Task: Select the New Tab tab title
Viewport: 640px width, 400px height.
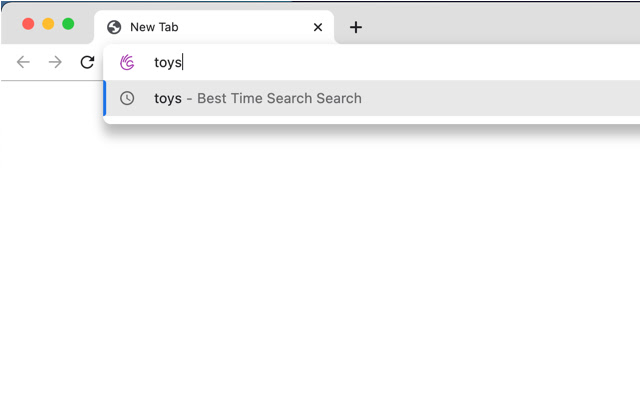Action: pyautogui.click(x=154, y=27)
